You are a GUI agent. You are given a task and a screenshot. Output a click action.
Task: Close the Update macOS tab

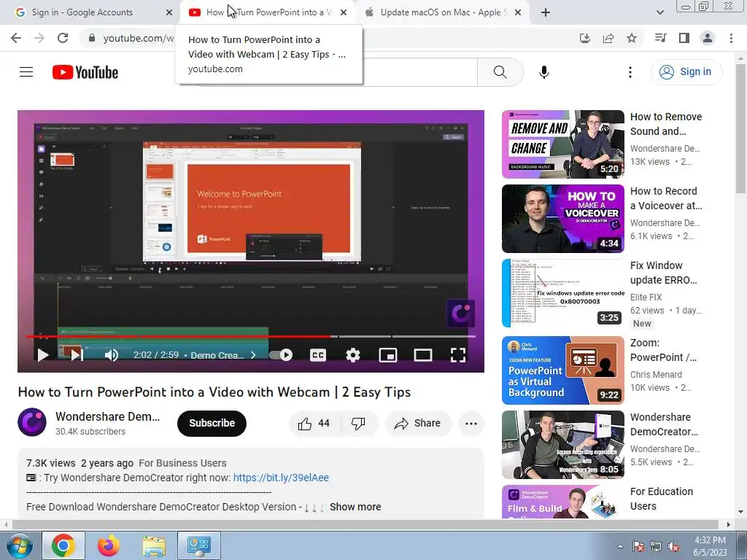(x=519, y=12)
